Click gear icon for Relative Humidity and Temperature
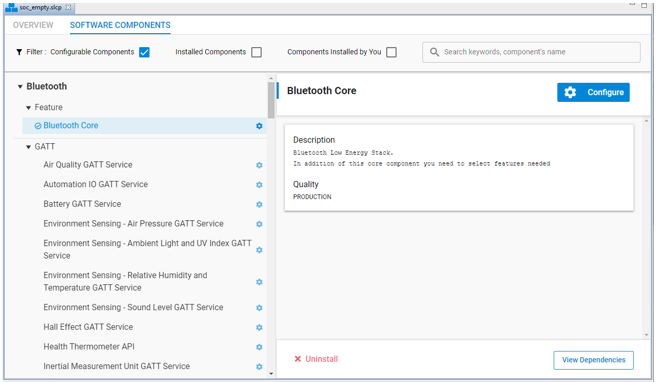 coord(259,282)
